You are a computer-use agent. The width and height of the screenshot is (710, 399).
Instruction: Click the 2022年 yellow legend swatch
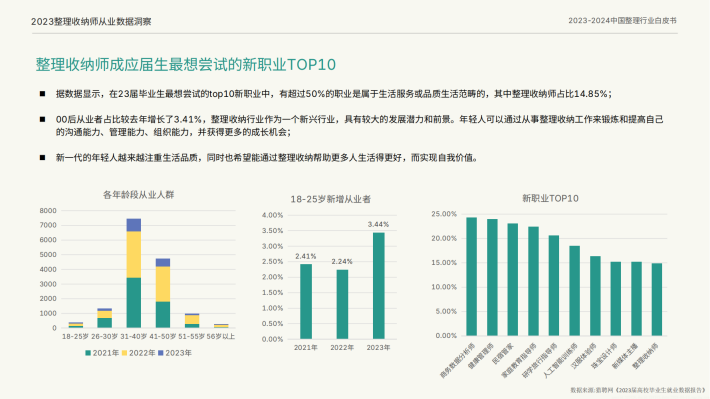125,353
